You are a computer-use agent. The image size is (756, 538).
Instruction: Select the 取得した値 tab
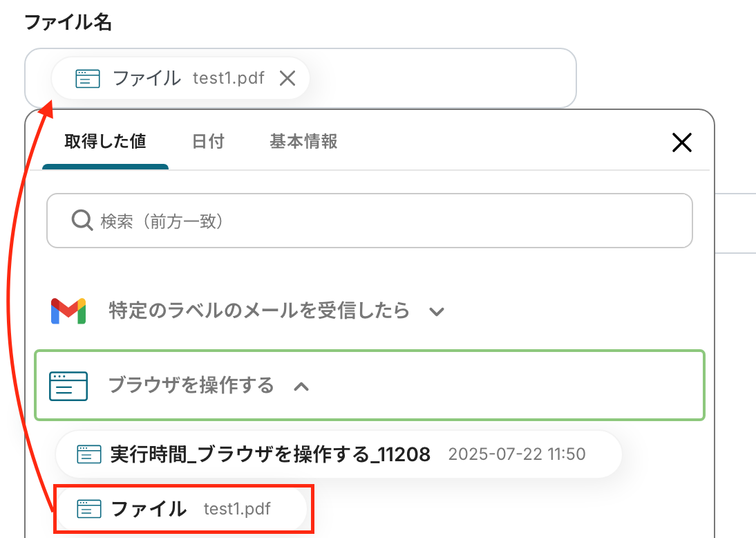pos(105,142)
